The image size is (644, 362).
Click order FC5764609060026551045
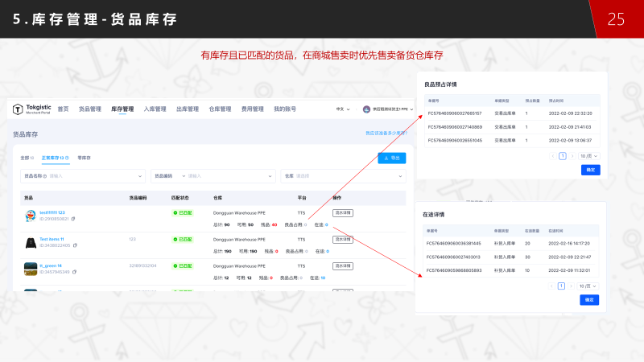(455, 140)
